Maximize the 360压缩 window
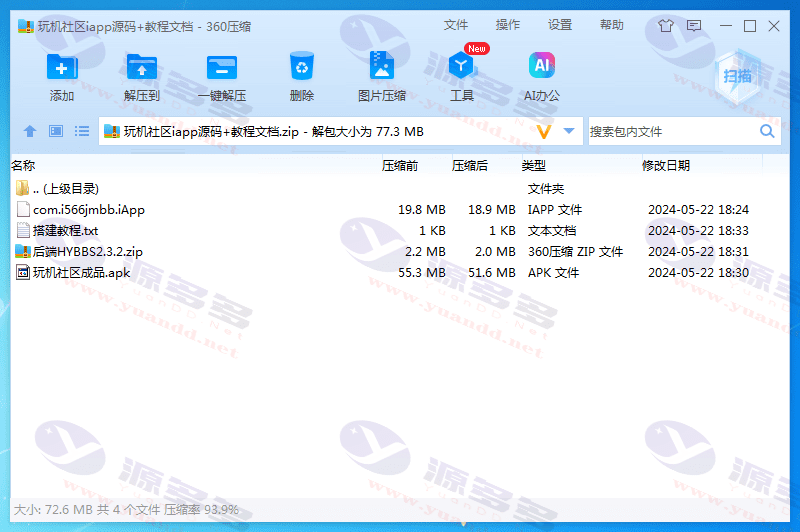Viewport: 800px width, 532px height. [749, 26]
